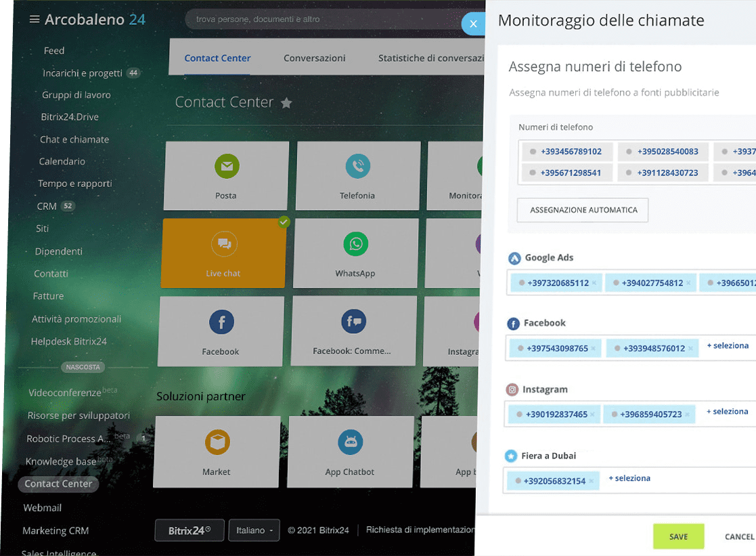
Task: Open Incarichi e progetti in the sidebar
Action: pyautogui.click(x=83, y=73)
